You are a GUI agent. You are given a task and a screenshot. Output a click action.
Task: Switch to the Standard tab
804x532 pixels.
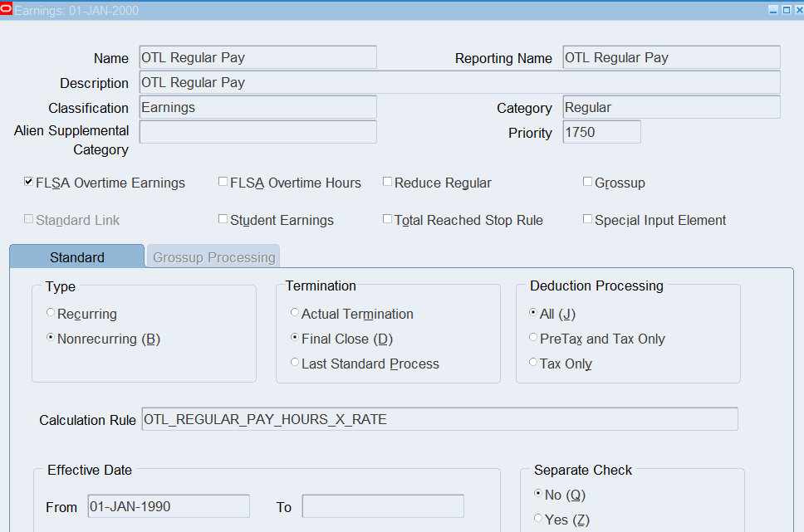pyautogui.click(x=76, y=257)
